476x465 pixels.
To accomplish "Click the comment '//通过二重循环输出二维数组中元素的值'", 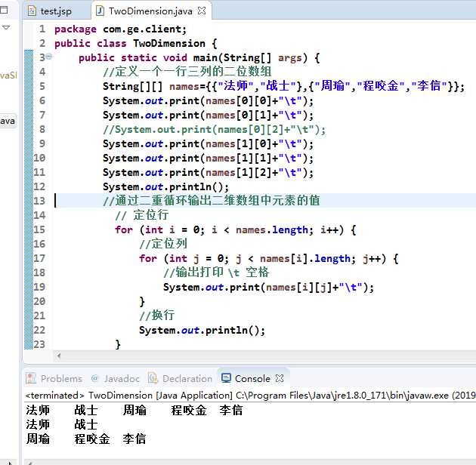I will (x=212, y=201).
